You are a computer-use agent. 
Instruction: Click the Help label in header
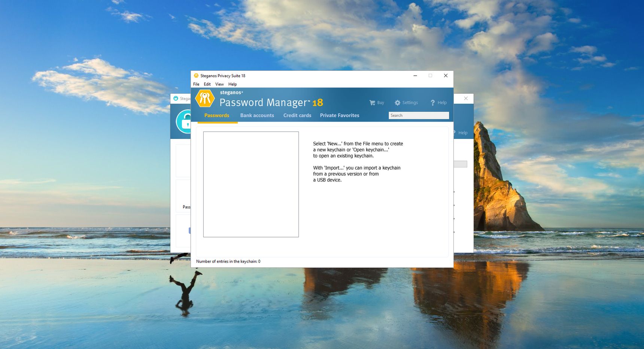pyautogui.click(x=442, y=103)
